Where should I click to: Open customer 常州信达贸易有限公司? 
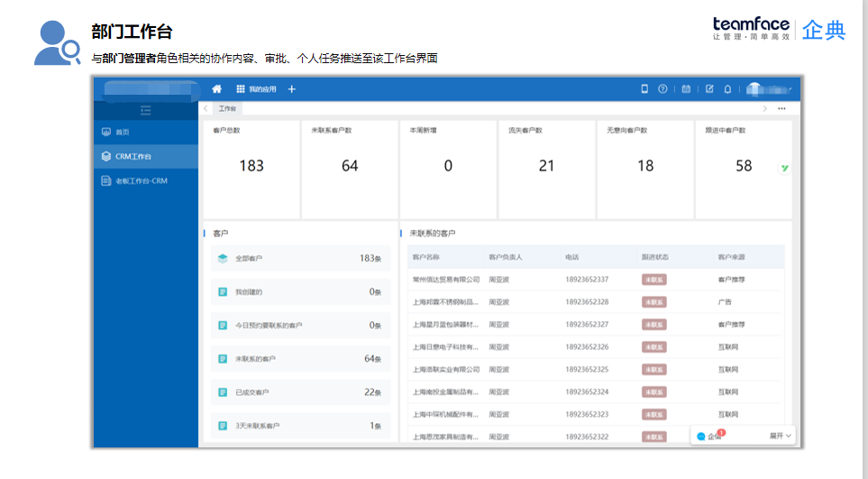click(x=446, y=280)
